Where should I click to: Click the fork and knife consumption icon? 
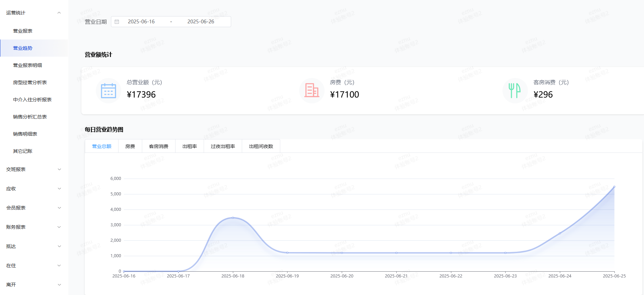(x=515, y=91)
